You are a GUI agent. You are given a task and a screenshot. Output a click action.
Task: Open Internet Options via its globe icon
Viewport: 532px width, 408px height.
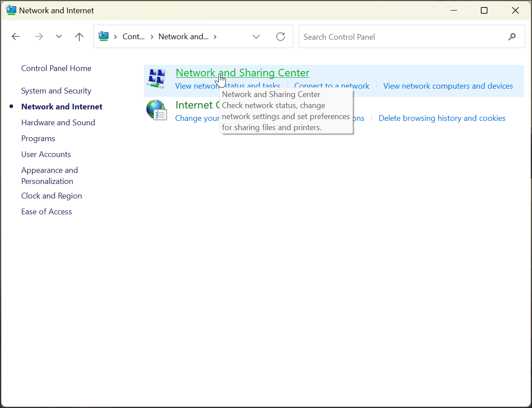[x=156, y=109]
